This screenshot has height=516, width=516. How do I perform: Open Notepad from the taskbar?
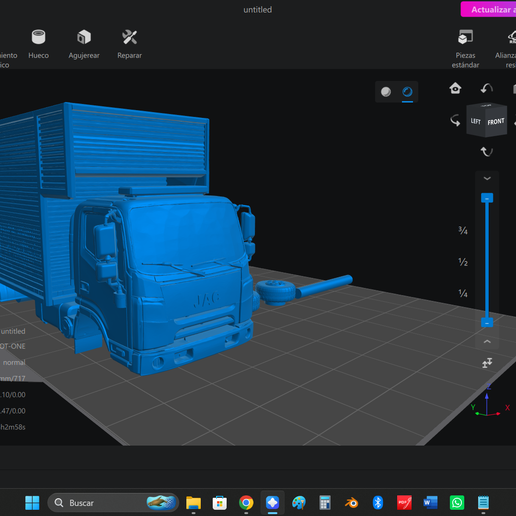(x=483, y=503)
